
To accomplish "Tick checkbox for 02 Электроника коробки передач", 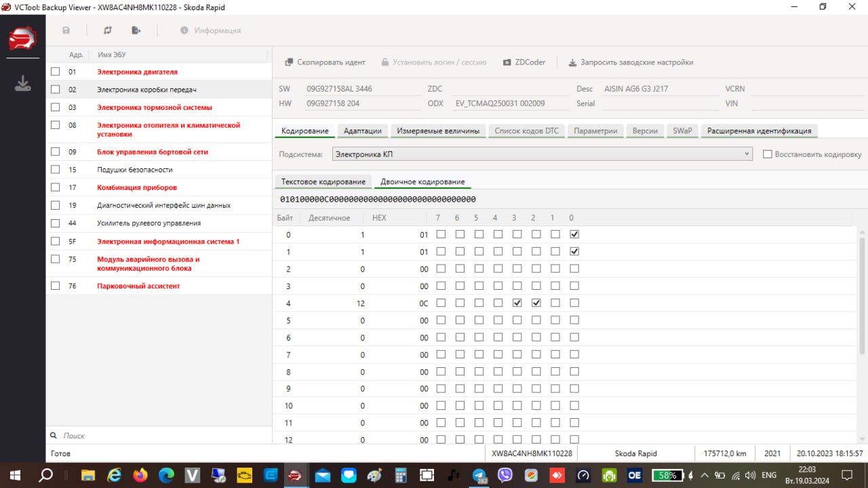I will pyautogui.click(x=56, y=89).
